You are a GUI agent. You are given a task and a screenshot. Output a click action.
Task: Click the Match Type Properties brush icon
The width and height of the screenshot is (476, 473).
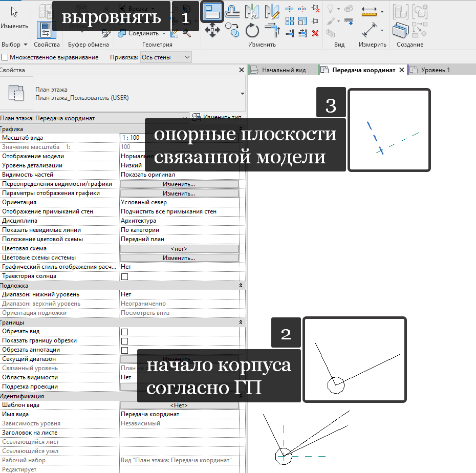106,33
